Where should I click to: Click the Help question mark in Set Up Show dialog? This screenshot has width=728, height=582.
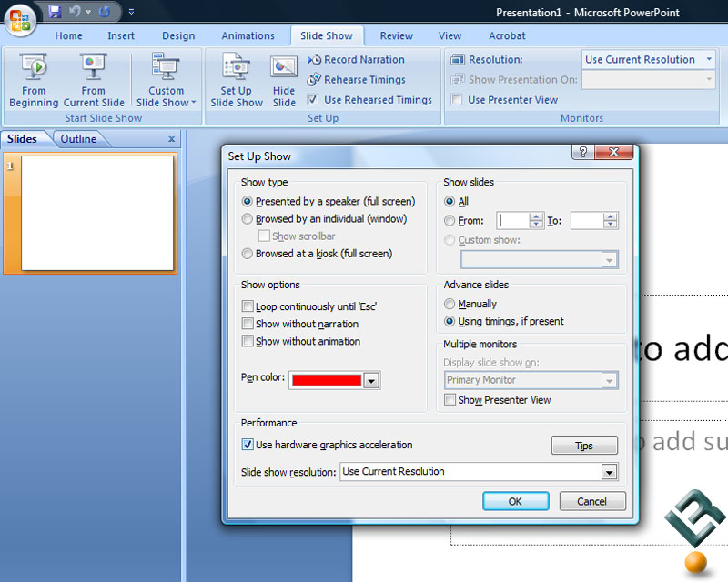tap(583, 152)
